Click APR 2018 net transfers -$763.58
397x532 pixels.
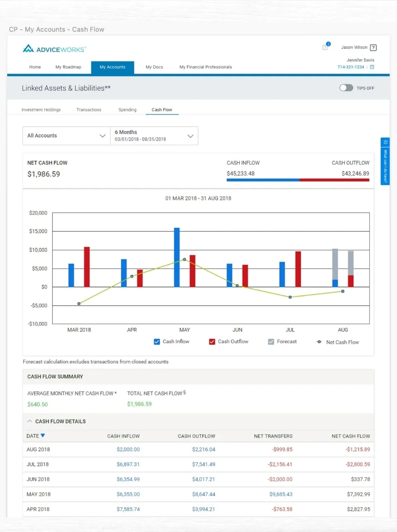282,509
